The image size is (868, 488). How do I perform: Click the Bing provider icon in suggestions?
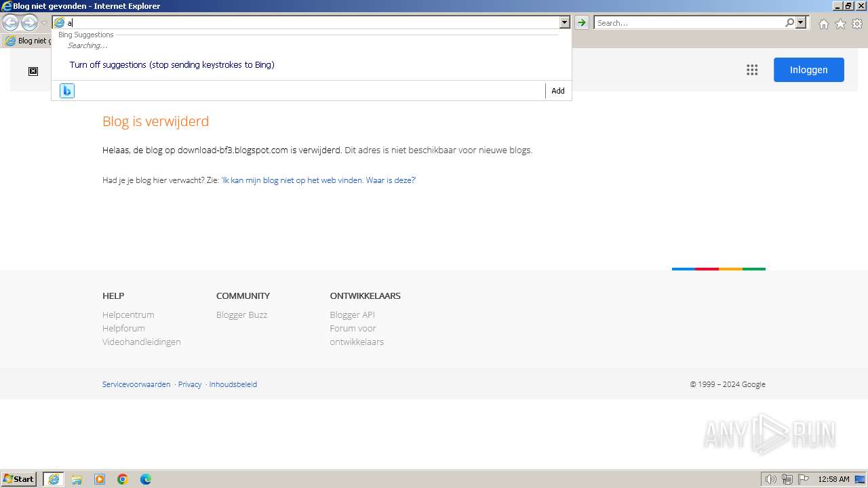[x=66, y=91]
